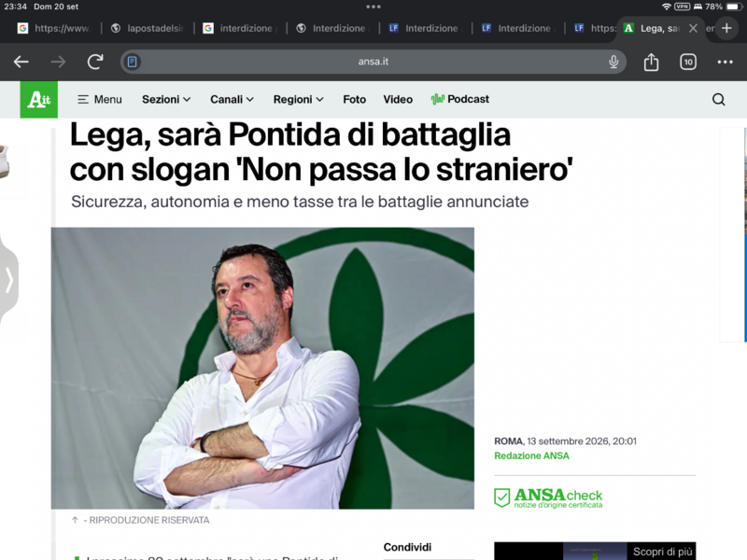The image size is (747, 560).
Task: Open a new tab with plus button
Action: [x=726, y=28]
